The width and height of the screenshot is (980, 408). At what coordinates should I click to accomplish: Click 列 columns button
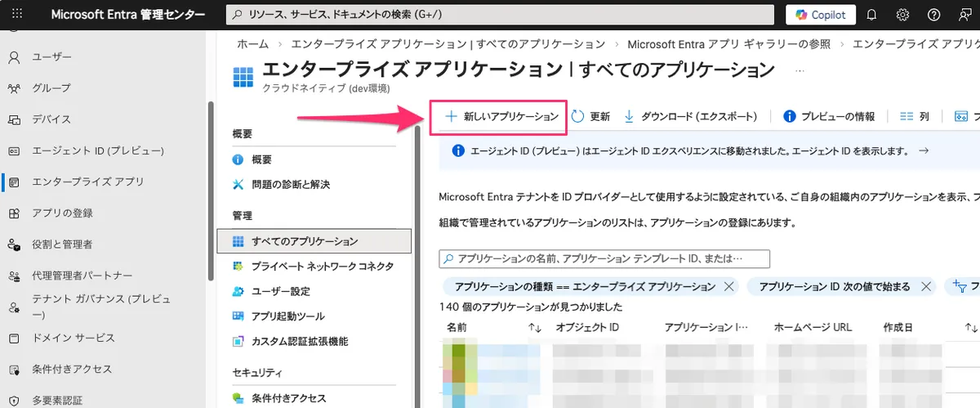coord(914,117)
